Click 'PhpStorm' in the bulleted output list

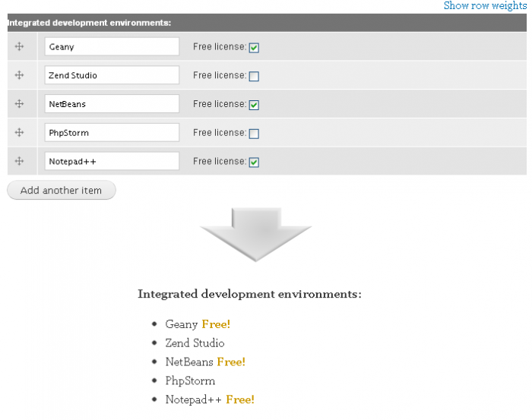tap(190, 381)
